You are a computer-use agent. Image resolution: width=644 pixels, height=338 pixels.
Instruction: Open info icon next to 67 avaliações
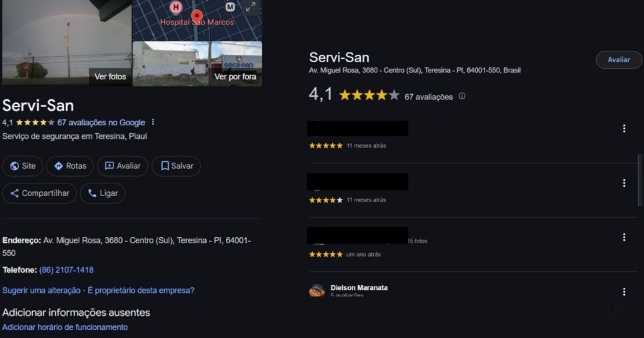tap(462, 96)
